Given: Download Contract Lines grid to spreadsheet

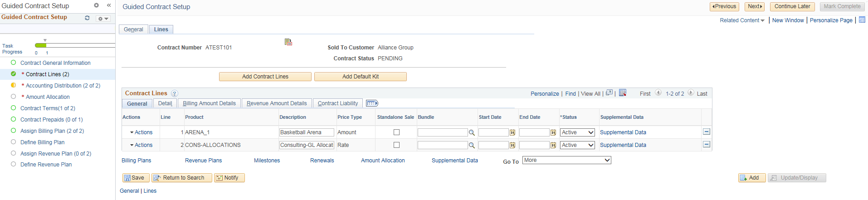Looking at the screenshot, I should click(x=623, y=93).
